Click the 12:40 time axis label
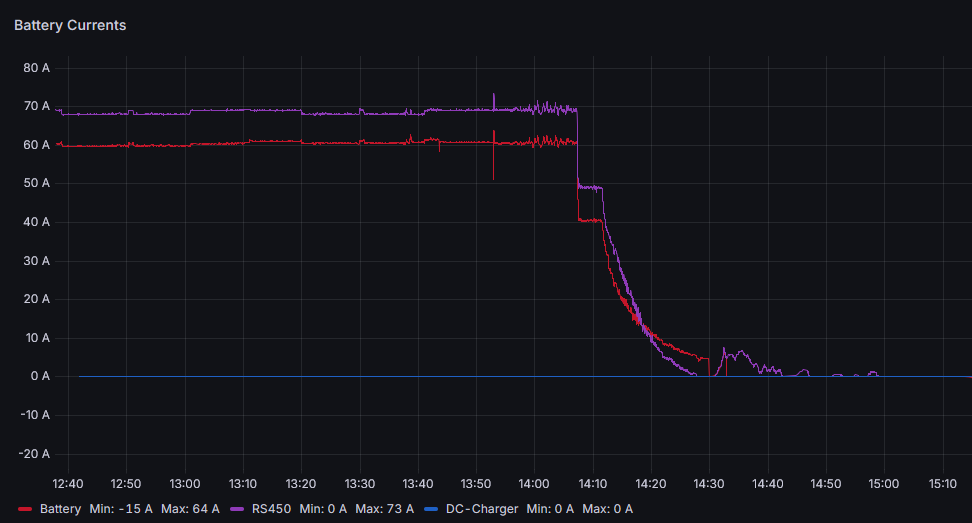This screenshot has height=523, width=972. pyautogui.click(x=68, y=483)
